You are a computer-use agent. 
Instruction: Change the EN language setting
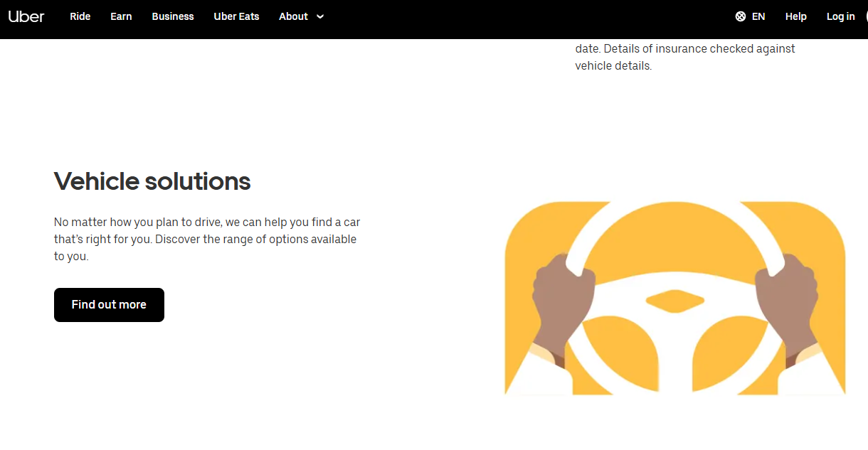(x=758, y=16)
